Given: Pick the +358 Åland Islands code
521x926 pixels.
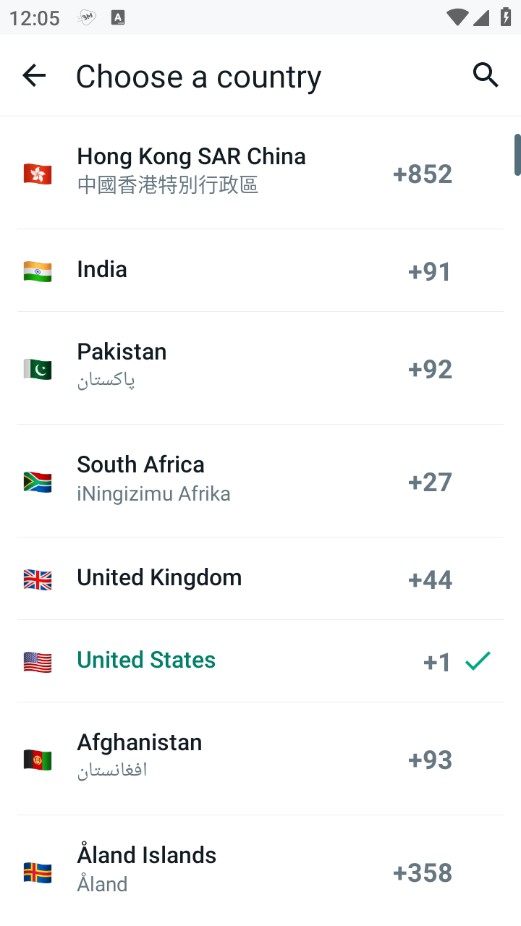Looking at the screenshot, I should point(423,872).
